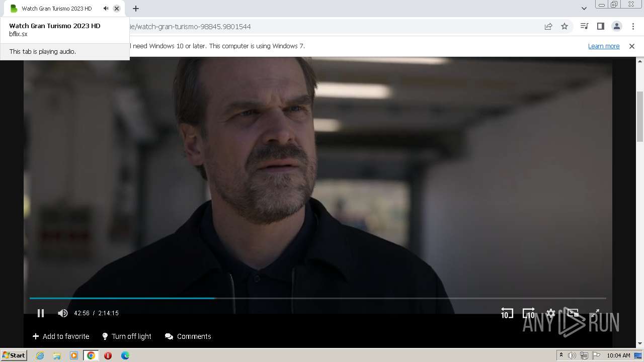Click the page scrollbar up arrow
This screenshot has height=362, width=644.
coord(640,61)
